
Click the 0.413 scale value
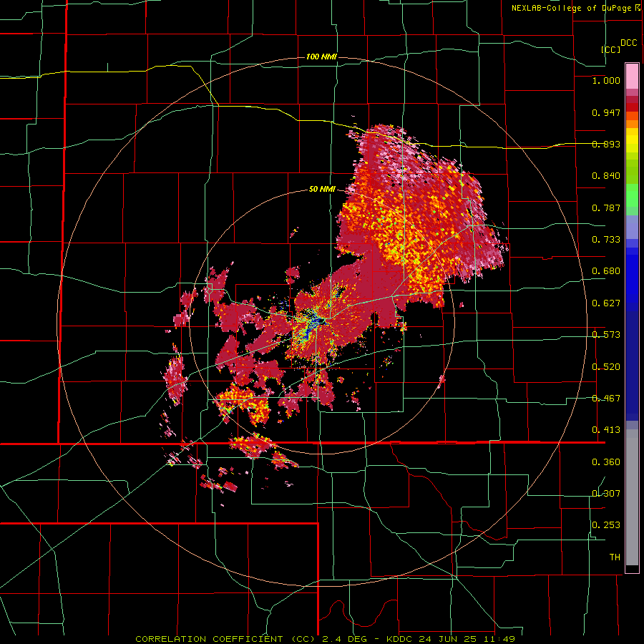(x=606, y=430)
